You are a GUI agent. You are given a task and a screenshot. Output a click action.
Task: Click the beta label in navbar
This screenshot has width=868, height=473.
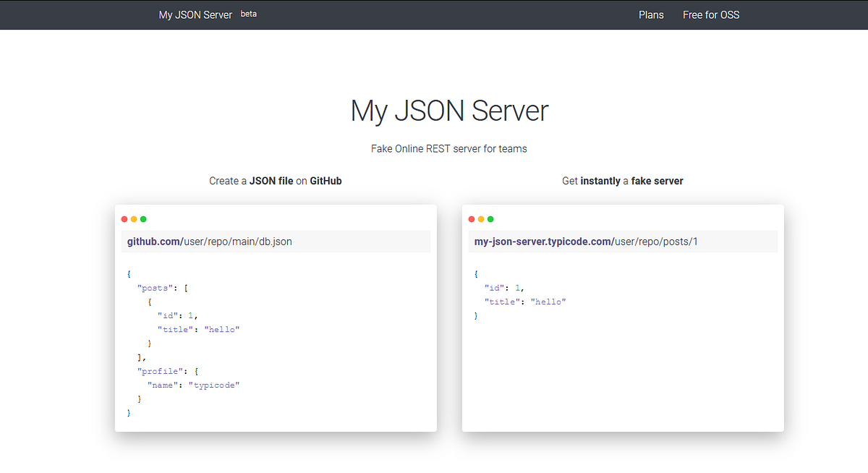pyautogui.click(x=248, y=13)
